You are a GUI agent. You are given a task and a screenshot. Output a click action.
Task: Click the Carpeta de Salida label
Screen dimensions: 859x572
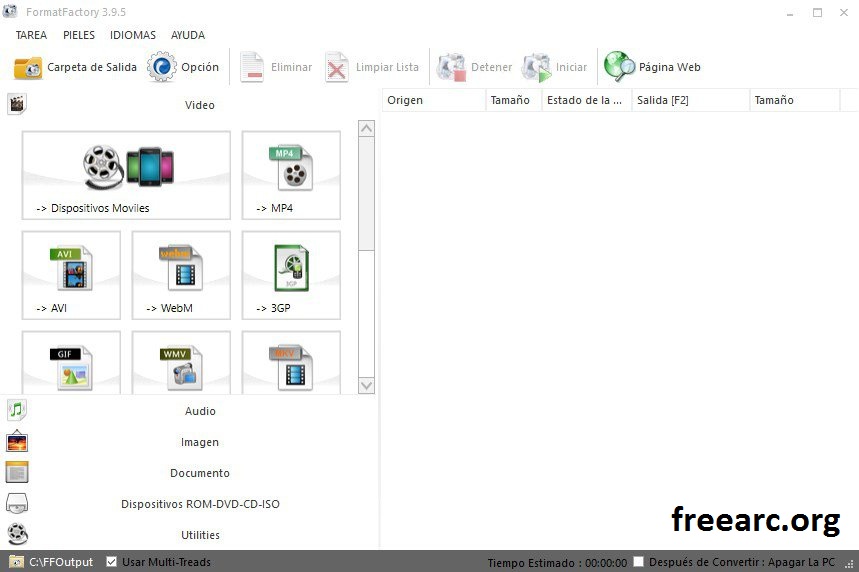(x=92, y=67)
